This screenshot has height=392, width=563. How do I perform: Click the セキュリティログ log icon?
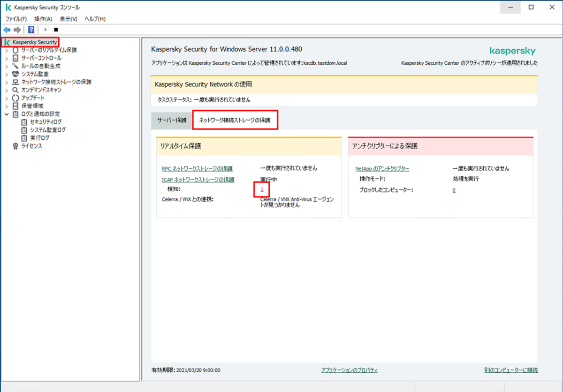click(24, 122)
